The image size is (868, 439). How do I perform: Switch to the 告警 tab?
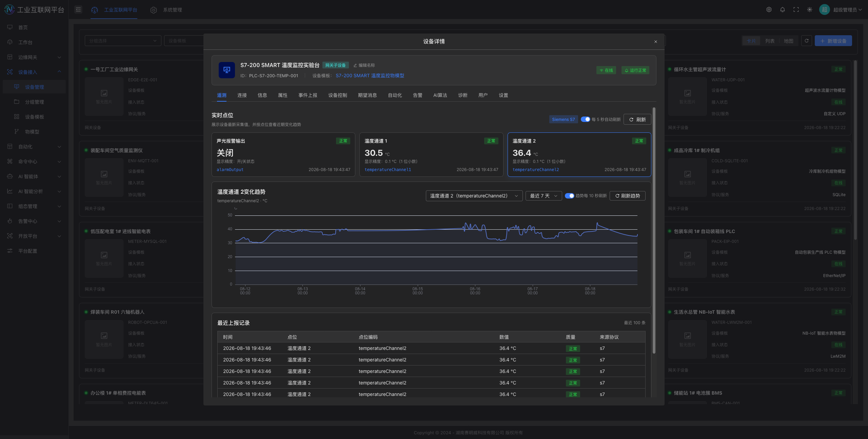(x=418, y=95)
